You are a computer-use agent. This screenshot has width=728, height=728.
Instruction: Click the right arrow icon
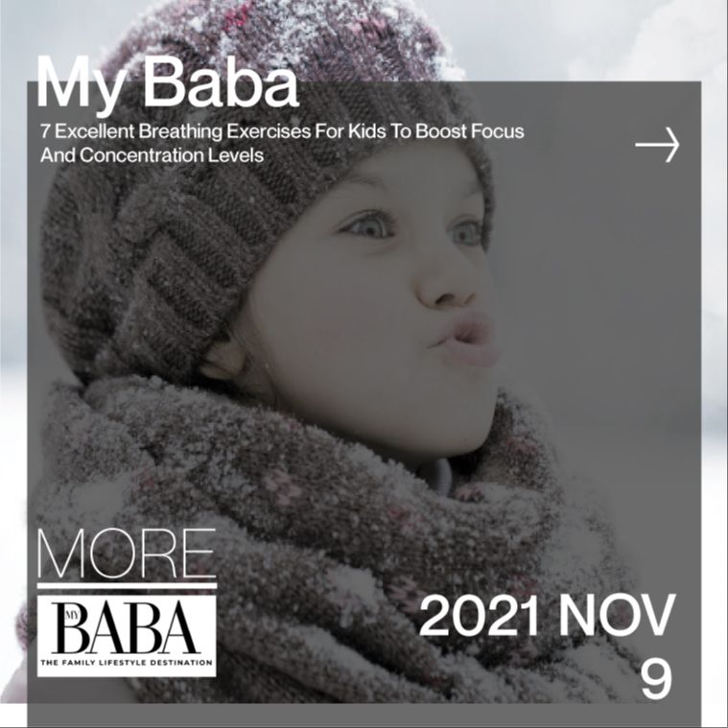657,145
